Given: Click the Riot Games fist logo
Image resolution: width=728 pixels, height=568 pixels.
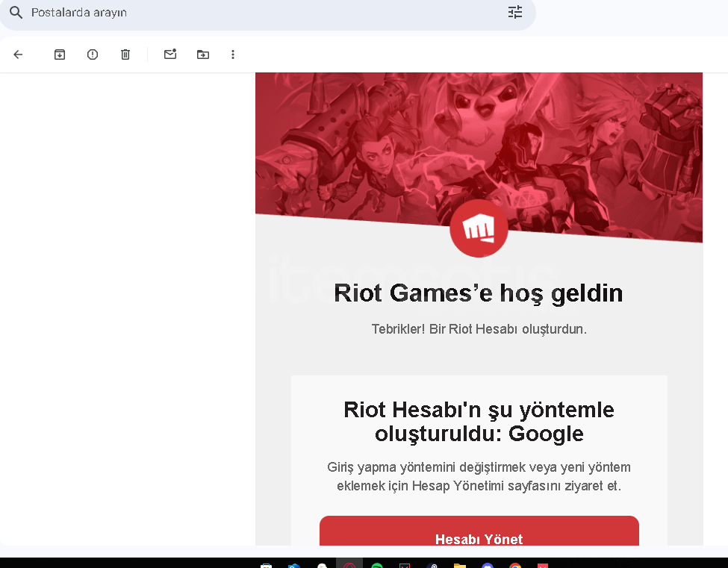Looking at the screenshot, I should (479, 228).
